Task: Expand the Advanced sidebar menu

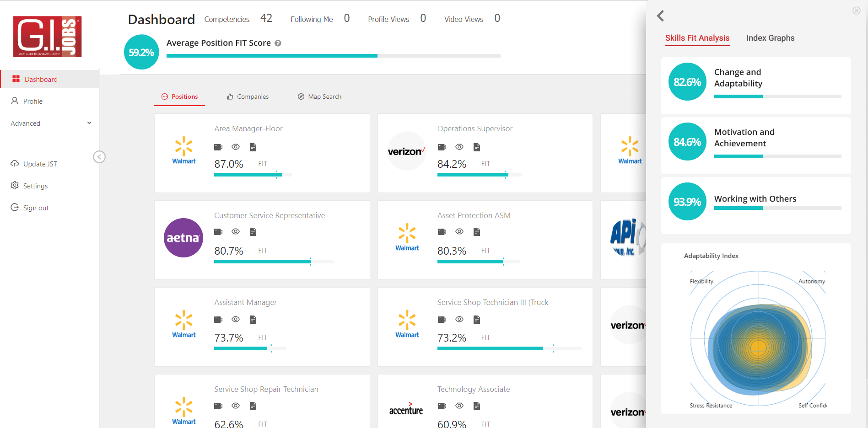Action: coord(50,123)
